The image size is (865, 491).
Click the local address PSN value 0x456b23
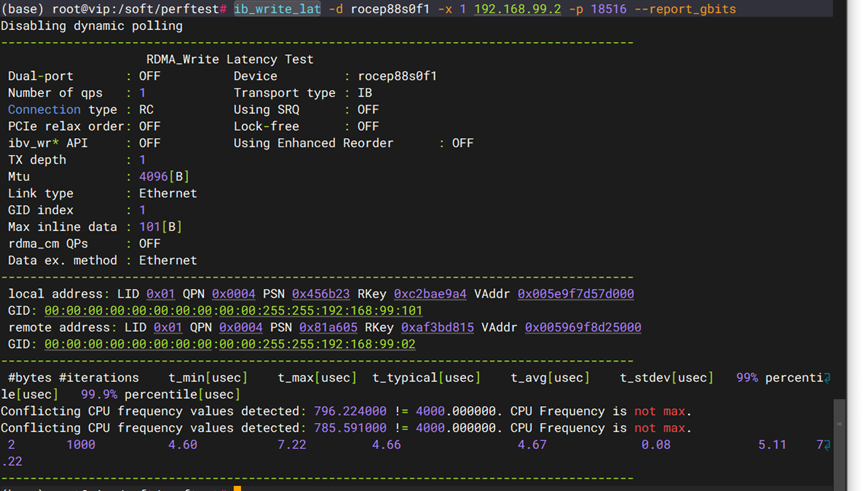(321, 294)
